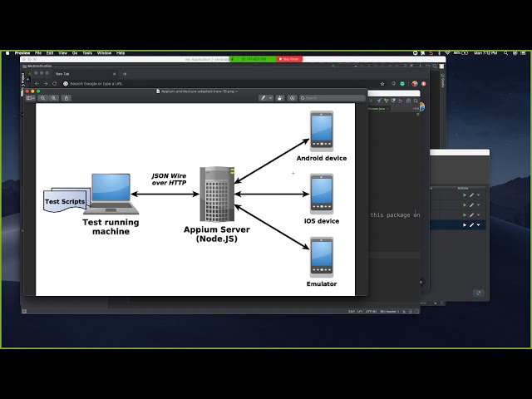Expand second virtual device actions dropdown
Image resolution: width=532 pixels, height=399 pixels.
tap(479, 205)
